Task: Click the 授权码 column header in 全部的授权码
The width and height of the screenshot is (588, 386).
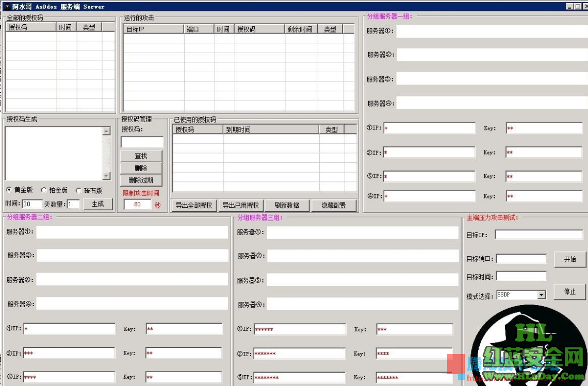Action: point(31,27)
